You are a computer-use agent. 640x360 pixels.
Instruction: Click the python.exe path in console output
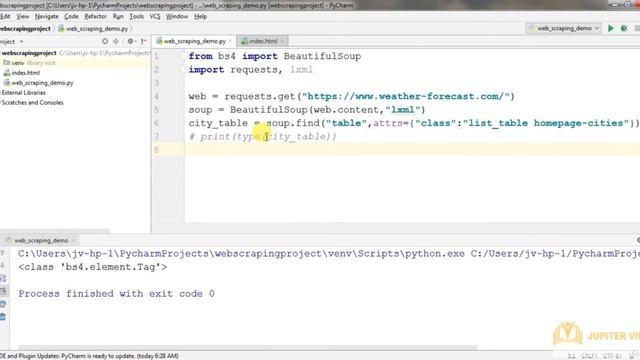coord(241,254)
